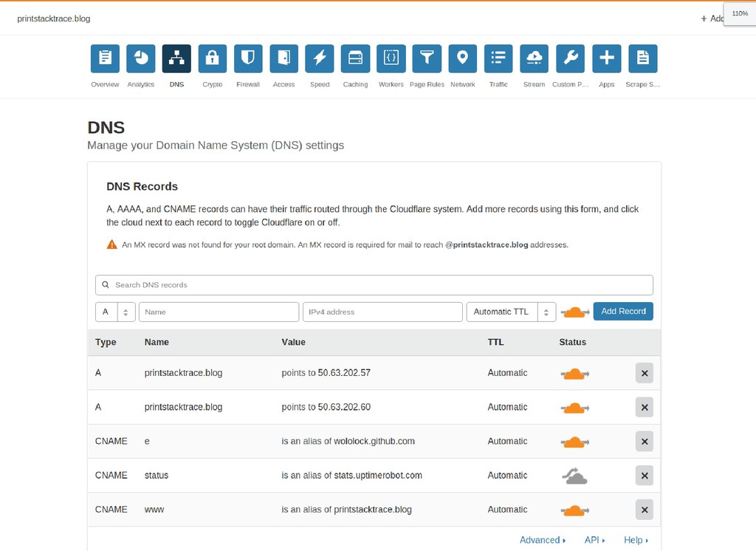The width and height of the screenshot is (756, 551).
Task: Open the Network location pin icon
Action: coord(462,58)
